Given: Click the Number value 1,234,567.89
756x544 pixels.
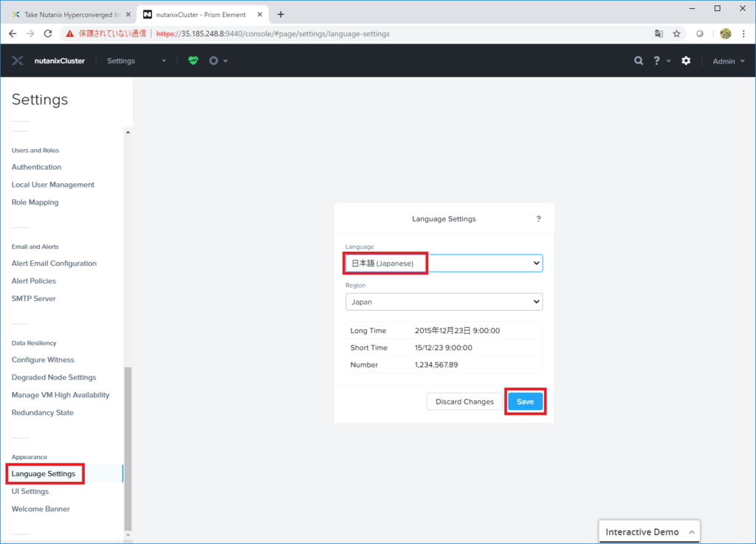Looking at the screenshot, I should [x=436, y=365].
